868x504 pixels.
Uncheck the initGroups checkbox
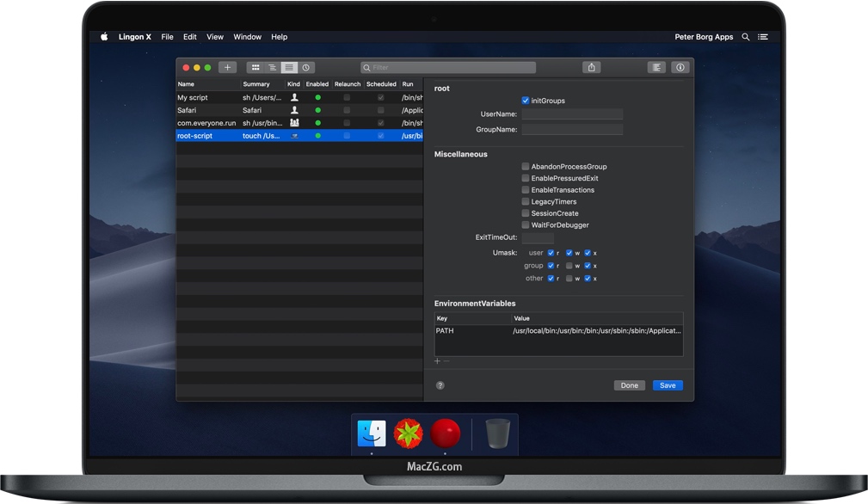[526, 101]
